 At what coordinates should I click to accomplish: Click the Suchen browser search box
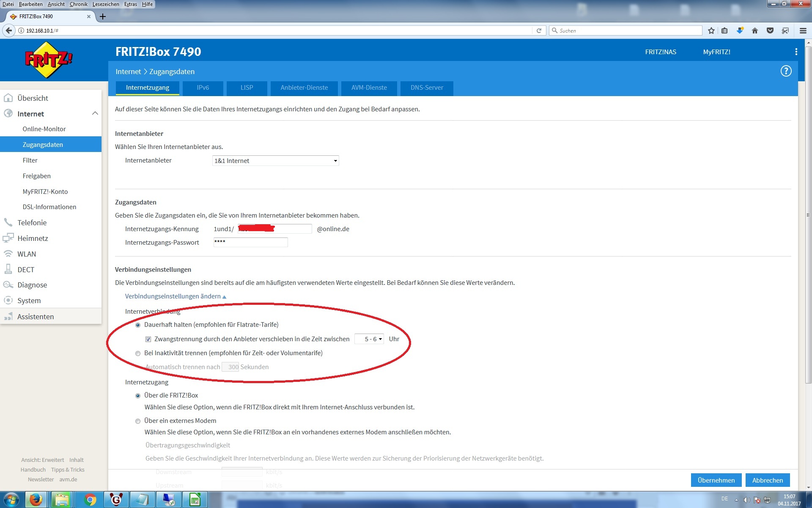click(x=626, y=30)
